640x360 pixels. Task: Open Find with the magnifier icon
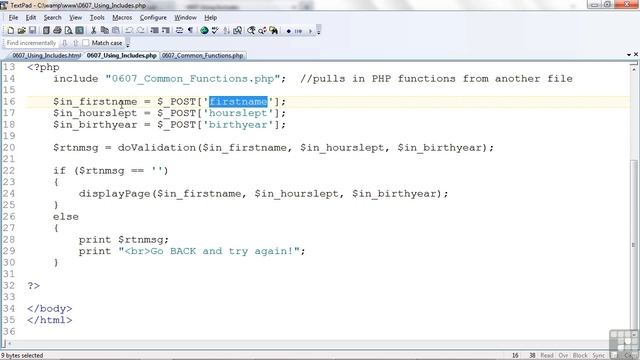pyautogui.click(x=251, y=30)
